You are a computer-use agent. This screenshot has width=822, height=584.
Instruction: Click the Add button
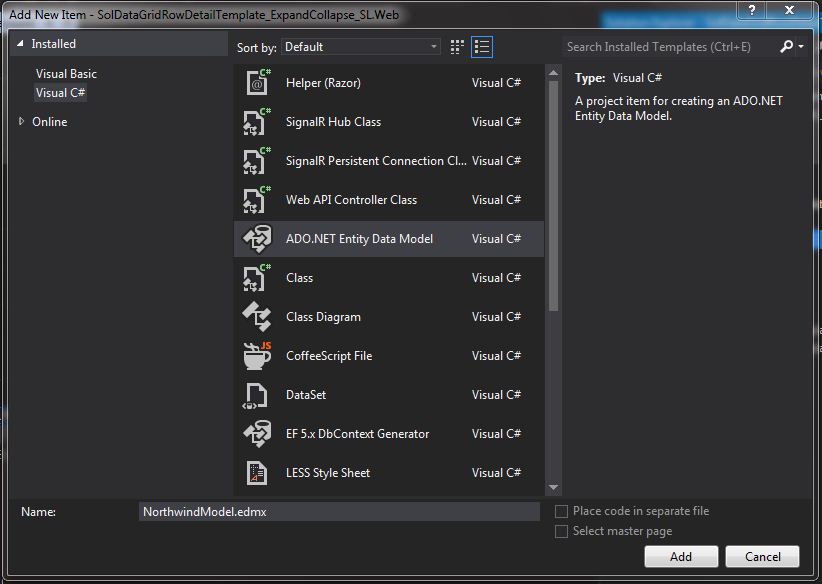(x=681, y=556)
